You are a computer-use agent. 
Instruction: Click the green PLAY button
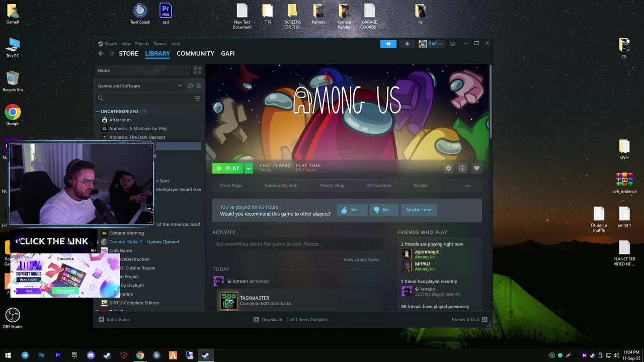click(x=228, y=168)
